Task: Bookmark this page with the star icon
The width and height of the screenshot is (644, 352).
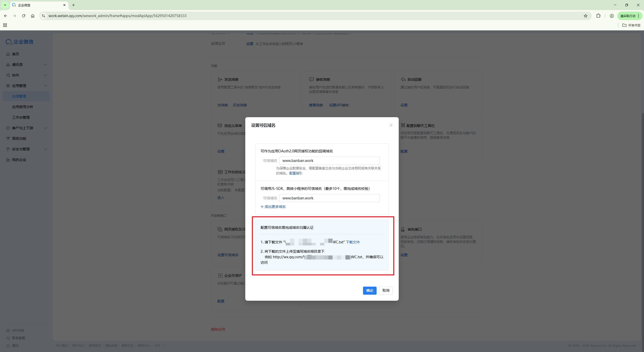Action: [x=586, y=16]
